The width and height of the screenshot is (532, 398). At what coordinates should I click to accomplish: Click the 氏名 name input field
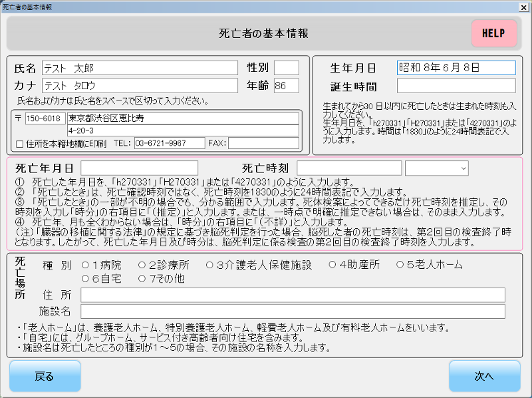(x=140, y=68)
